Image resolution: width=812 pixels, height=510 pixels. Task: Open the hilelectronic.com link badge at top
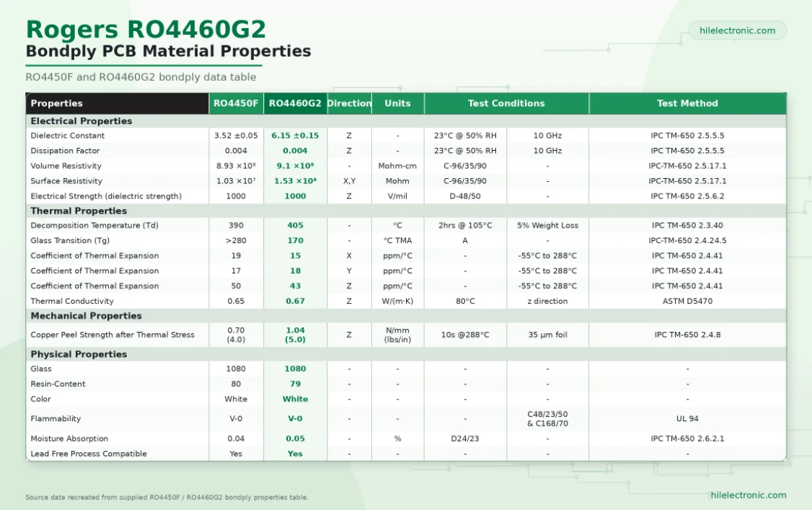point(737,30)
